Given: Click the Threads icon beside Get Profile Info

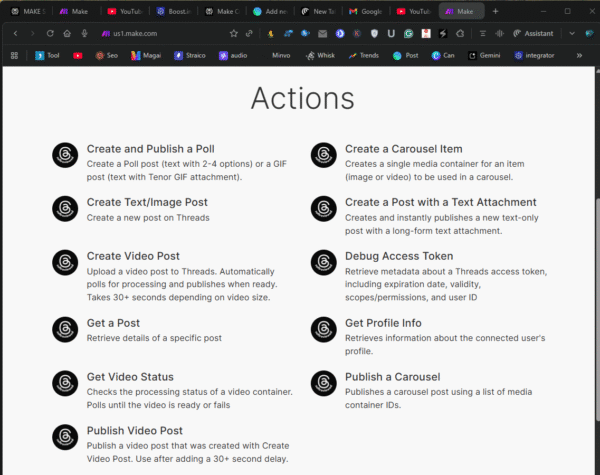Looking at the screenshot, I should tap(324, 330).
